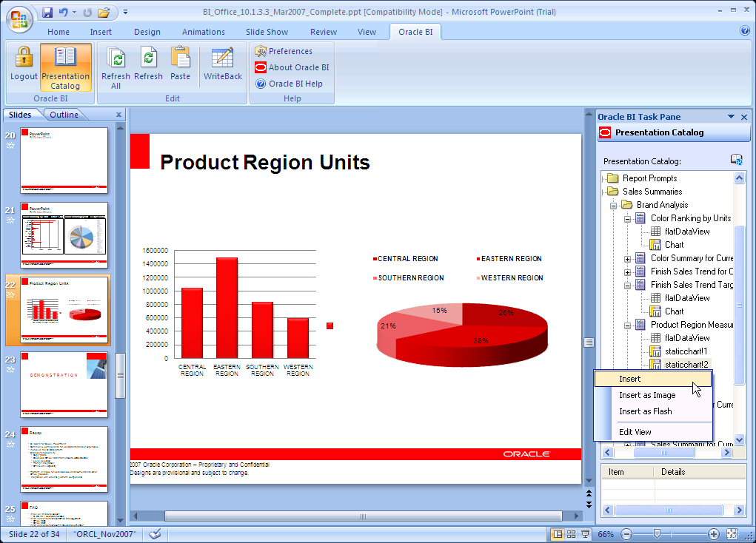This screenshot has width=756, height=543.
Task: Switch to the Animations ribbon tab
Action: tap(204, 32)
